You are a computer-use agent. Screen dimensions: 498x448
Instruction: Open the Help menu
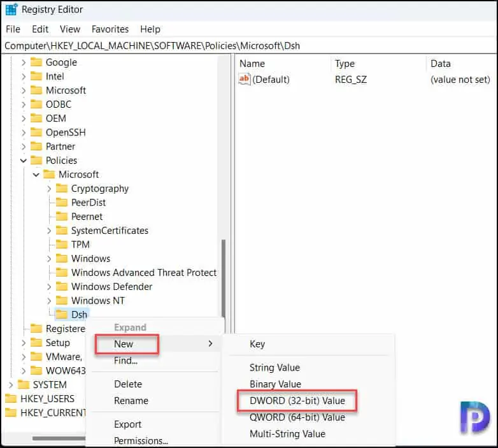[150, 29]
